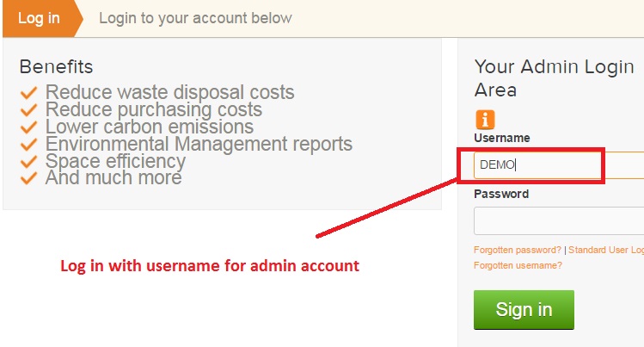Go to Standard User Login link
Image resolution: width=644 pixels, height=347 pixels.
[x=606, y=250]
